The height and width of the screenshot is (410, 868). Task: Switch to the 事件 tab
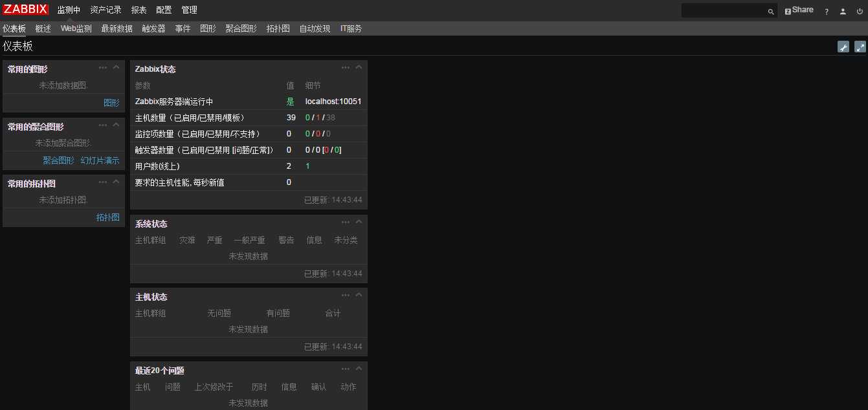coord(183,28)
